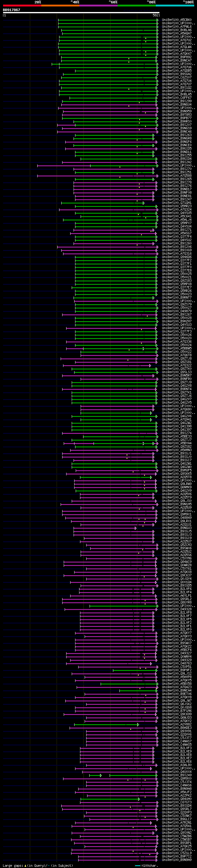Open UniRef100_A7Q7U2 entry
Screen dimensions: 197x868
coord(176,40)
